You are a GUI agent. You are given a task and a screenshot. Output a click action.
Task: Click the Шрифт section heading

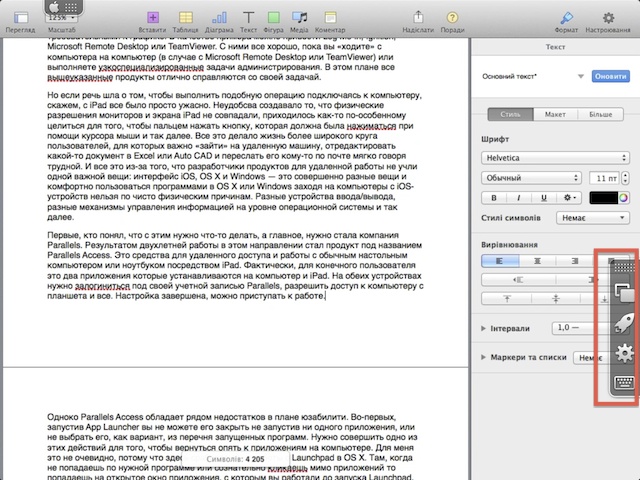tap(495, 139)
